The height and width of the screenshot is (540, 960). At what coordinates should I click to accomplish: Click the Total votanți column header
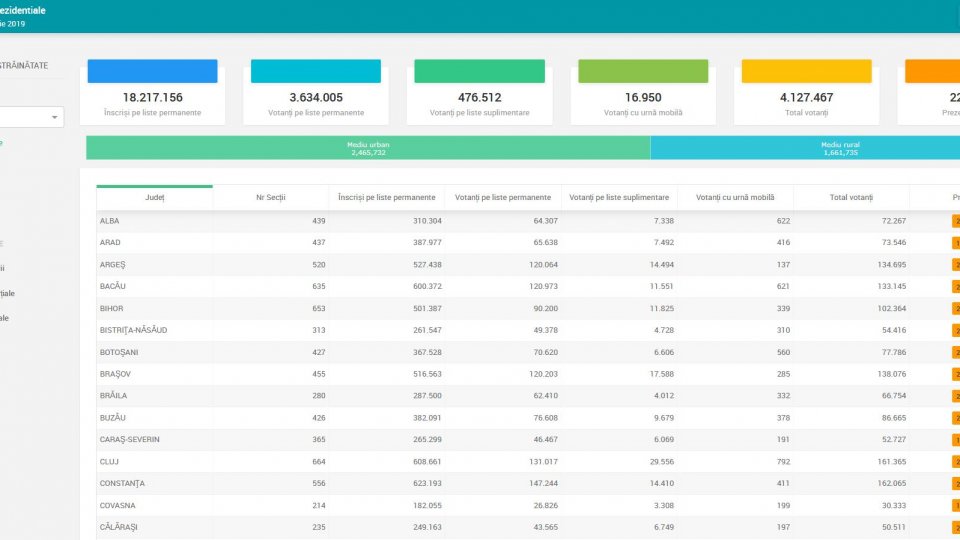[x=850, y=198]
